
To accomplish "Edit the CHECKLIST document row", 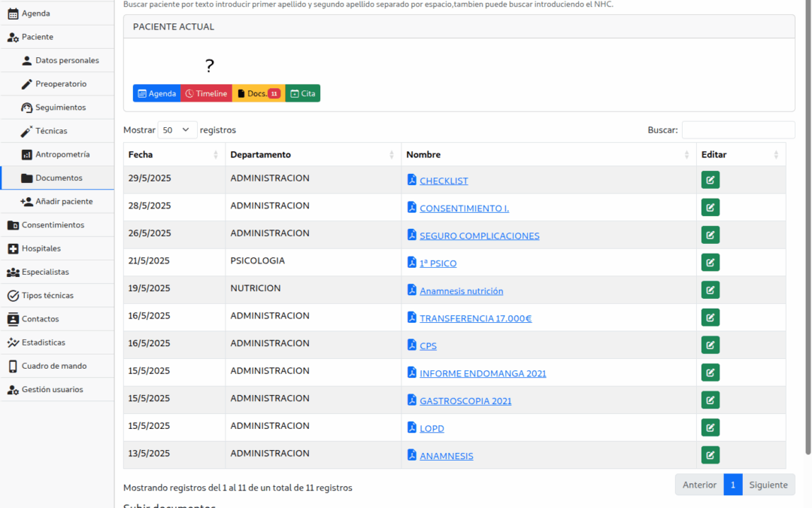I will click(710, 180).
